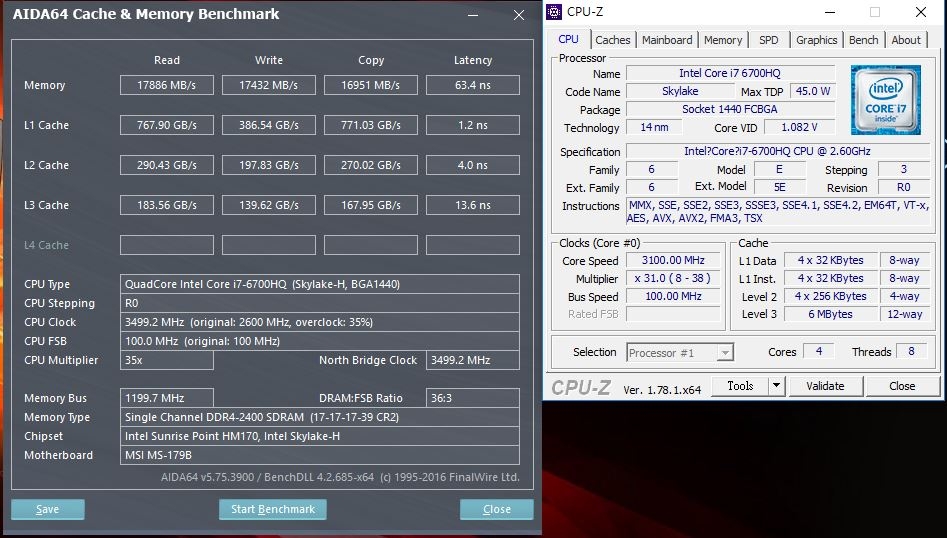Click the Memory Write value 17432 MB/s
The height and width of the screenshot is (538, 947).
tap(269, 85)
